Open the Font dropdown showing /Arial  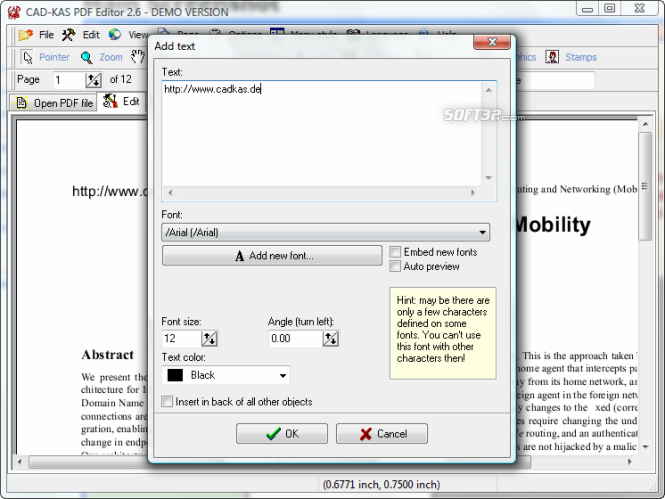coord(325,232)
